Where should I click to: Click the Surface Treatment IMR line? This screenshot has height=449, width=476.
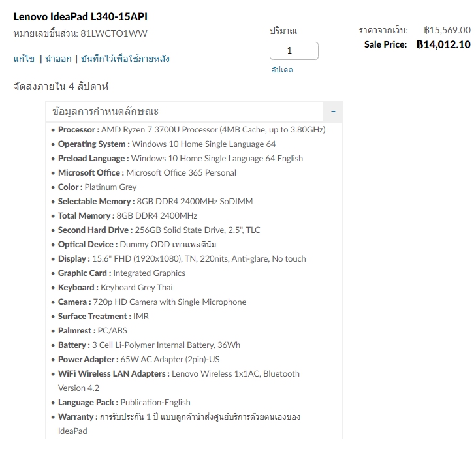click(x=103, y=316)
